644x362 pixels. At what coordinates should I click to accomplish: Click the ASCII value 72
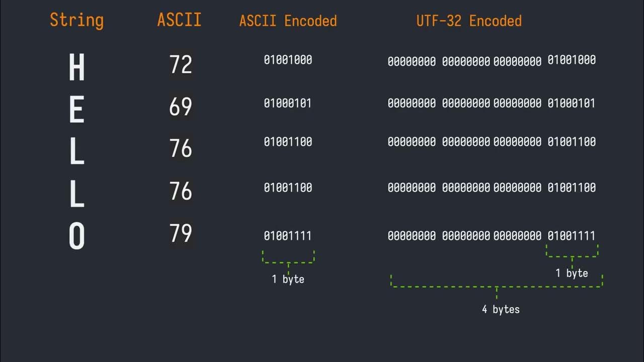coord(181,65)
